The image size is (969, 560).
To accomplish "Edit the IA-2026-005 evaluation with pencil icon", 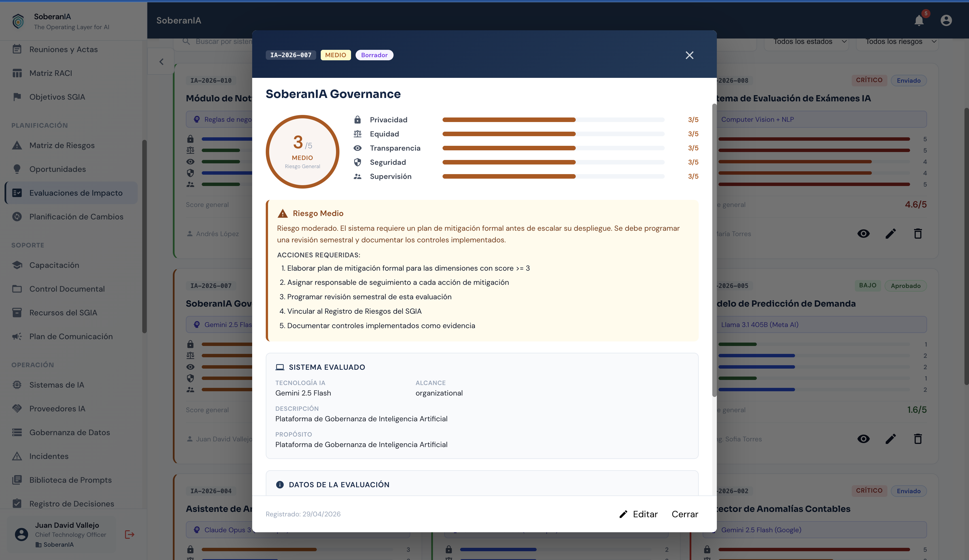I will 891,439.
